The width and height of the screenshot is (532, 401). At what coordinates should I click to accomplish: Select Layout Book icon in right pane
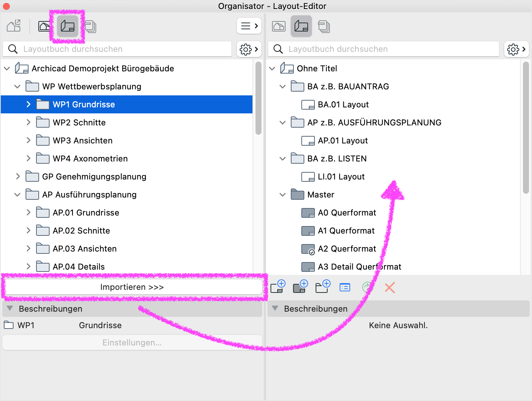(301, 26)
